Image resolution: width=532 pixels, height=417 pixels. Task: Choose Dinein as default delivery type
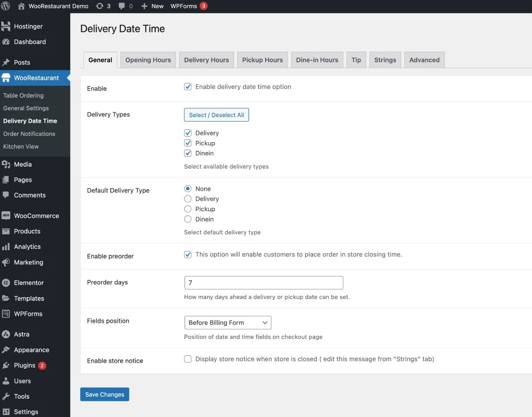(188, 219)
